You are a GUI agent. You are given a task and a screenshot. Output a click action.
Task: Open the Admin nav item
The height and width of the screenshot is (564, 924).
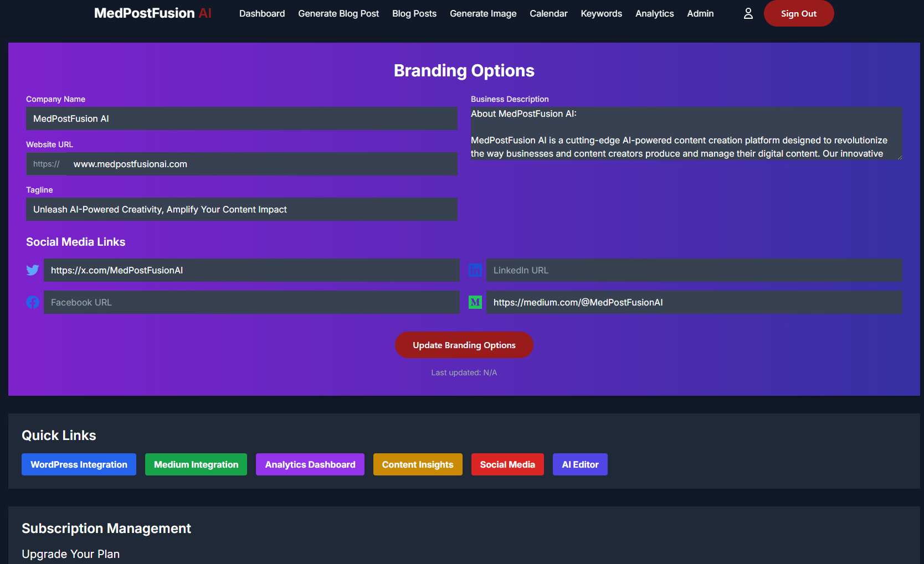(700, 13)
